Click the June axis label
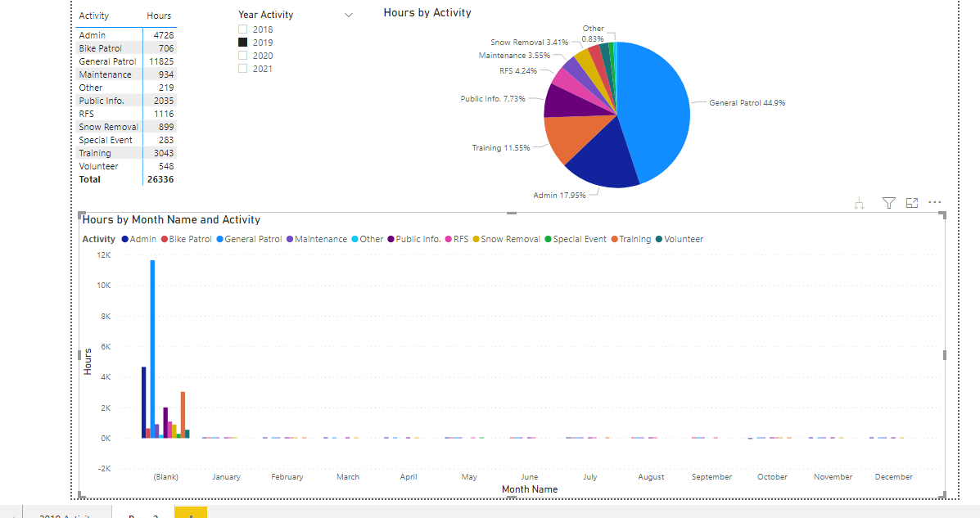The height and width of the screenshot is (518, 980). coord(530,477)
